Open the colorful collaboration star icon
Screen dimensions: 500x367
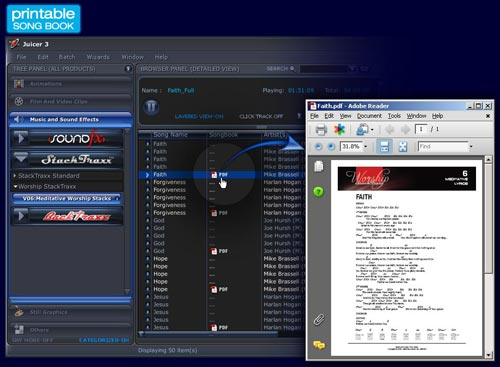click(339, 129)
